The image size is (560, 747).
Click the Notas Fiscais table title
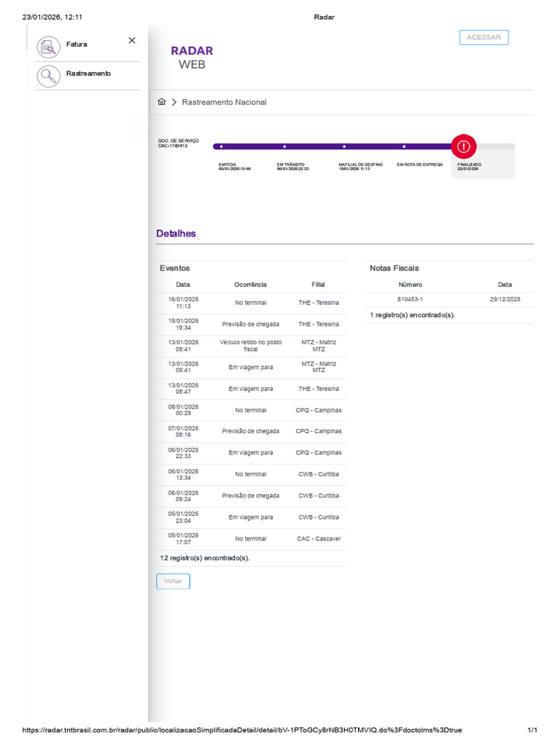point(394,268)
